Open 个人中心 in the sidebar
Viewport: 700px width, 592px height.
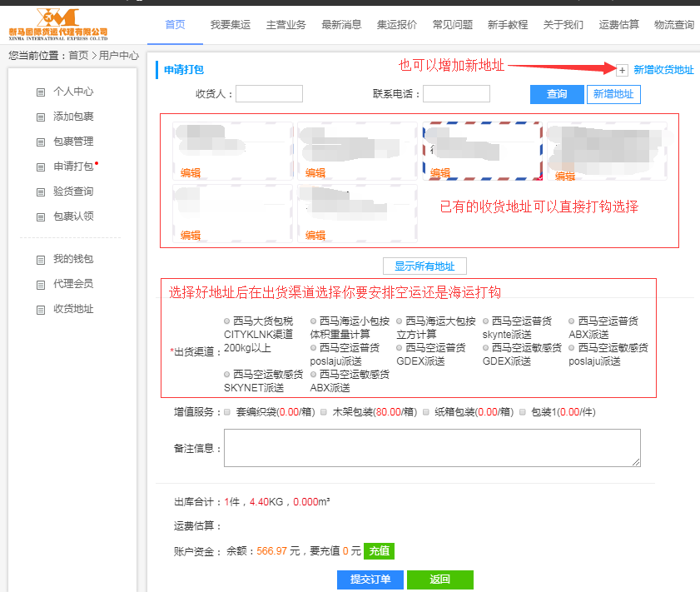pos(73,92)
